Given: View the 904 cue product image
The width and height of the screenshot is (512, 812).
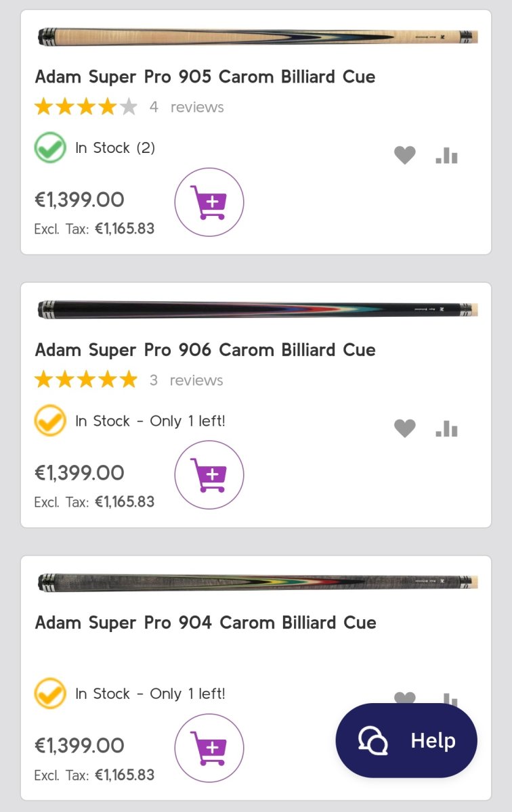Looking at the screenshot, I should (257, 583).
